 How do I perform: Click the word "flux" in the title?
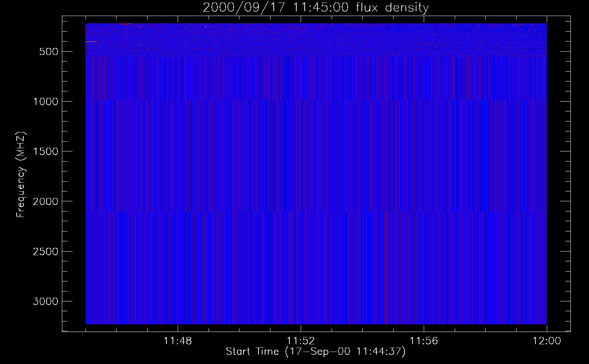tap(368, 7)
